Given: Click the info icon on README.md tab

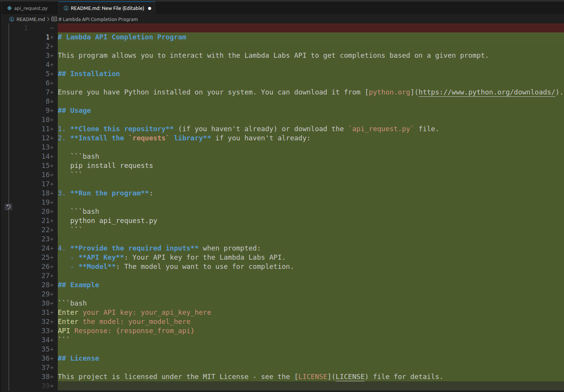Looking at the screenshot, I should pyautogui.click(x=66, y=8).
